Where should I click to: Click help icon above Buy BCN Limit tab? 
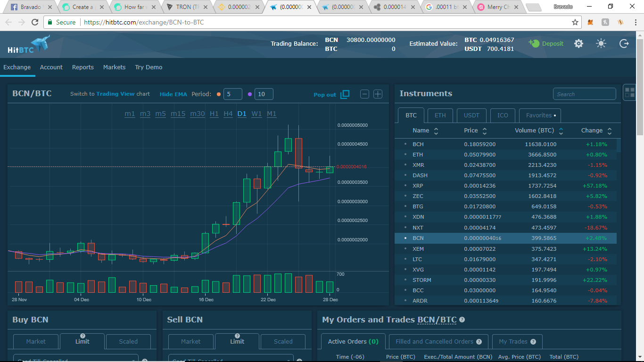pyautogui.click(x=83, y=336)
